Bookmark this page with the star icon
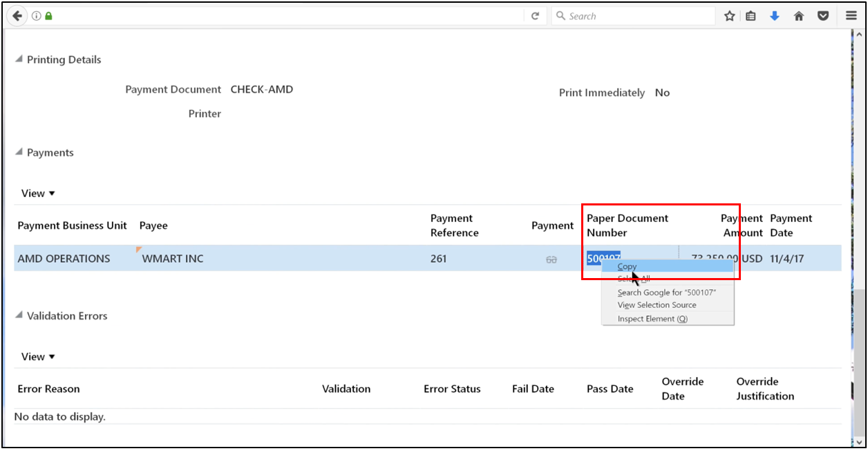This screenshot has width=868, height=451. click(x=729, y=15)
